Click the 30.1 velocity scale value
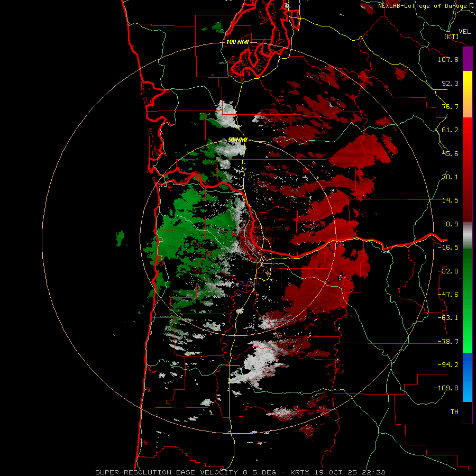 pyautogui.click(x=450, y=177)
